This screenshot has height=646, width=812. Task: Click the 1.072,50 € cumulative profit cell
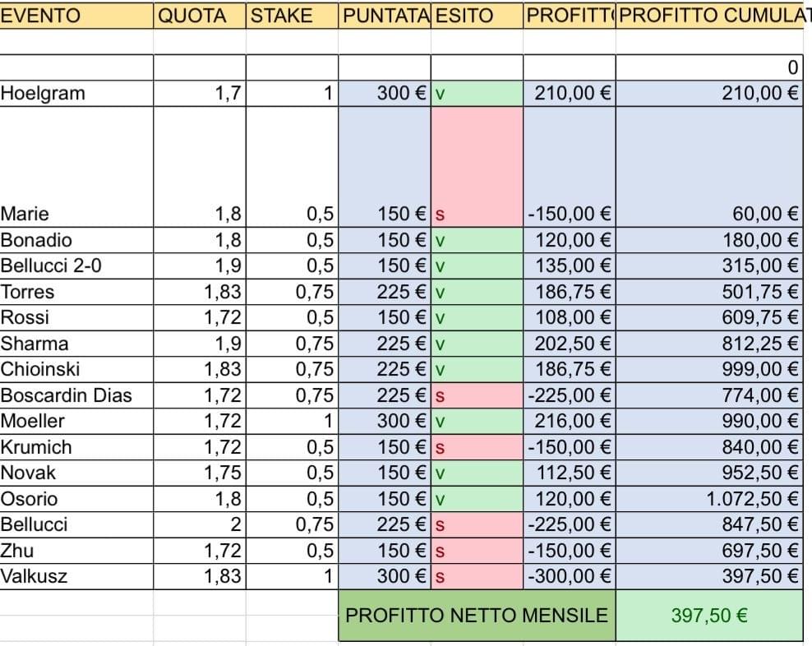click(x=708, y=499)
